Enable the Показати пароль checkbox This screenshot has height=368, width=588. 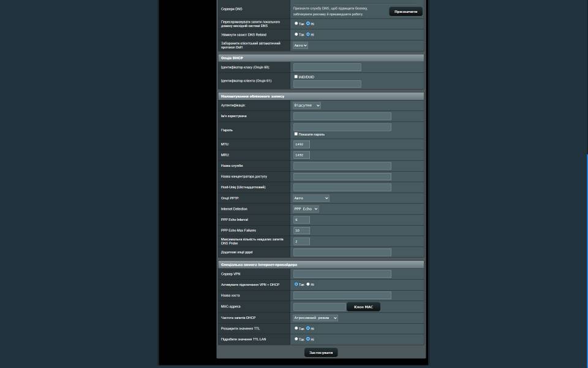(296, 134)
